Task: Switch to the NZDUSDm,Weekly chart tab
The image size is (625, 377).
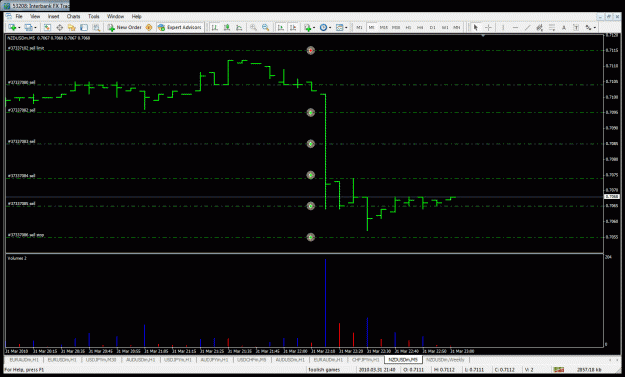Action: [x=445, y=360]
